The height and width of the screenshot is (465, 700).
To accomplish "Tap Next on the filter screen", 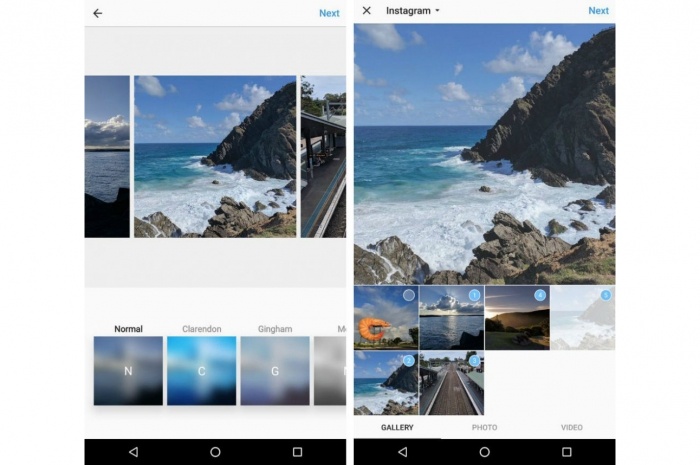I will pyautogui.click(x=329, y=13).
